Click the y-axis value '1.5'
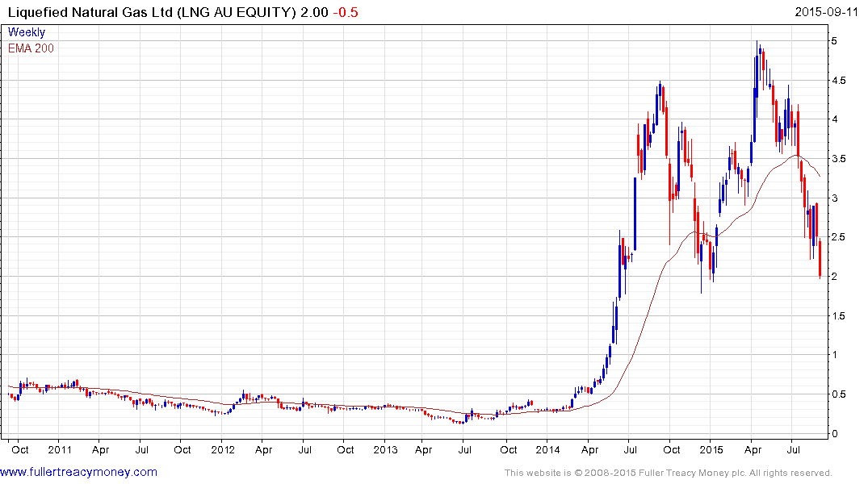Image resolution: width=868 pixels, height=484 pixels. point(839,316)
